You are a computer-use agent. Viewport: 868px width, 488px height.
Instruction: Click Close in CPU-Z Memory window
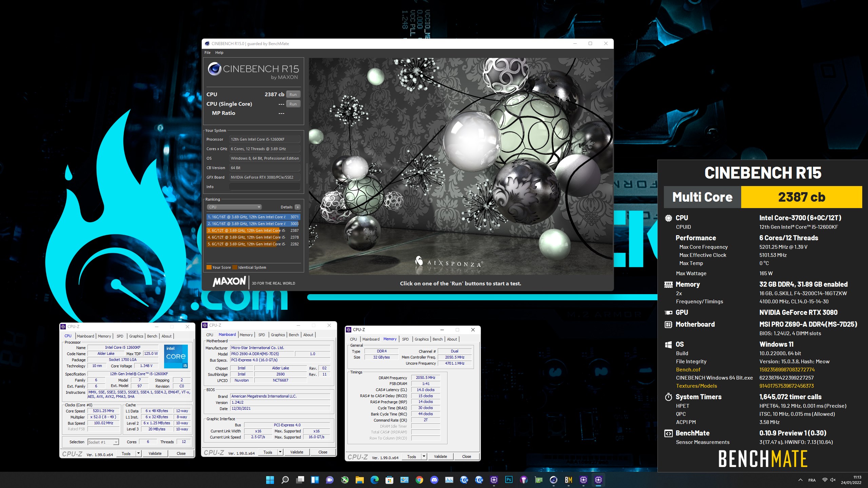click(x=467, y=456)
